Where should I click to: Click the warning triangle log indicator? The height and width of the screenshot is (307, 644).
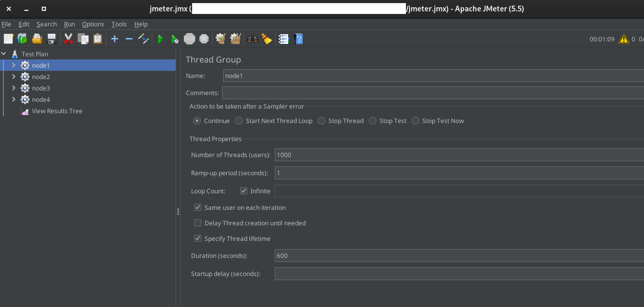pos(624,39)
